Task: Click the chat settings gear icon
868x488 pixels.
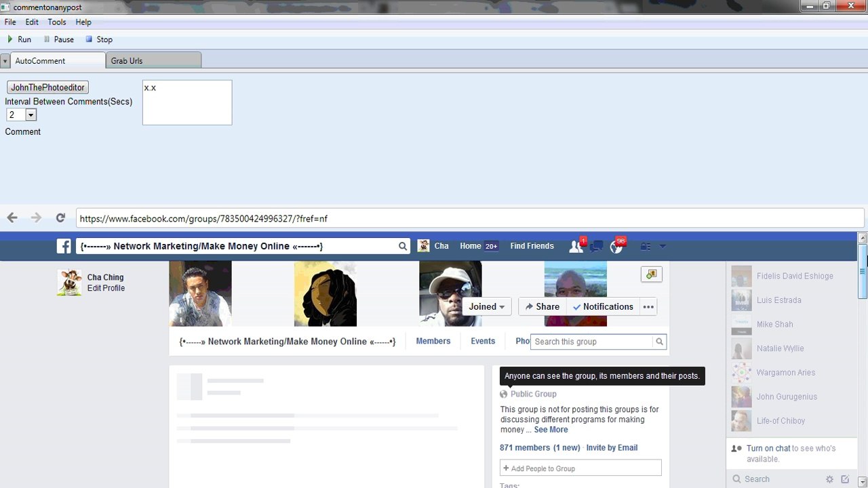Action: pyautogui.click(x=829, y=479)
